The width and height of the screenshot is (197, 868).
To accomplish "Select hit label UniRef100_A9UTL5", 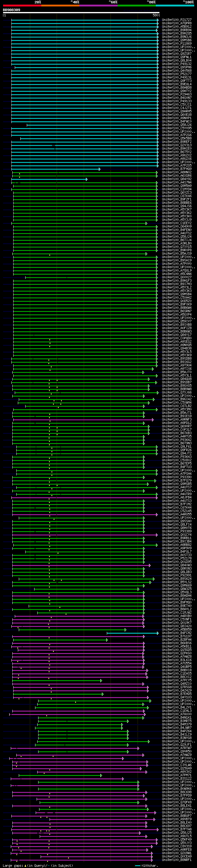I will pos(177,836).
